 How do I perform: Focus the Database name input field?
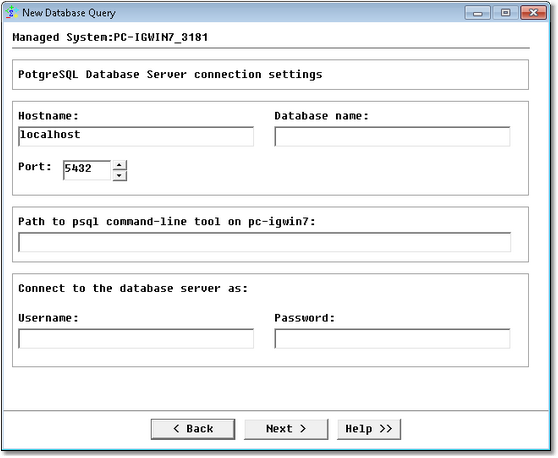click(x=392, y=136)
